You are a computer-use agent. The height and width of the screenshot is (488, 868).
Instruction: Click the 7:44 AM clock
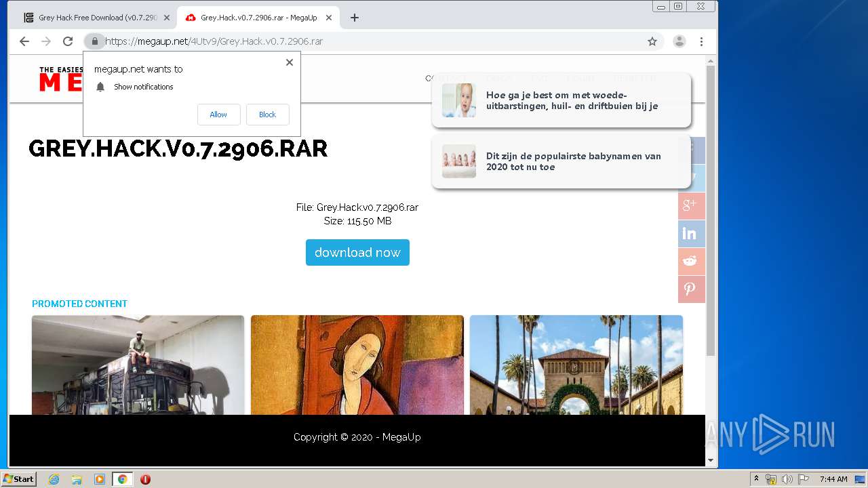833,479
